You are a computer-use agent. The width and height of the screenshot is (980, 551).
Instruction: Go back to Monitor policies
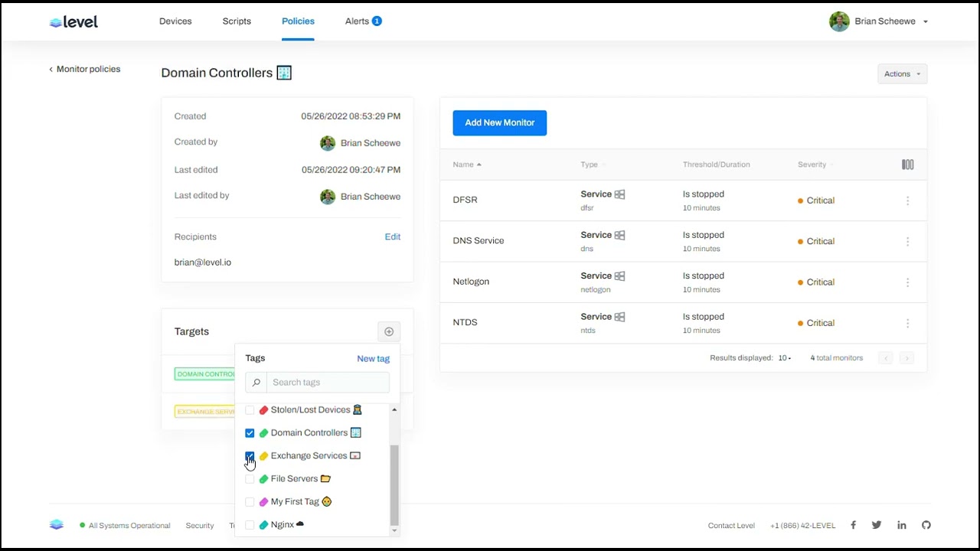[85, 69]
